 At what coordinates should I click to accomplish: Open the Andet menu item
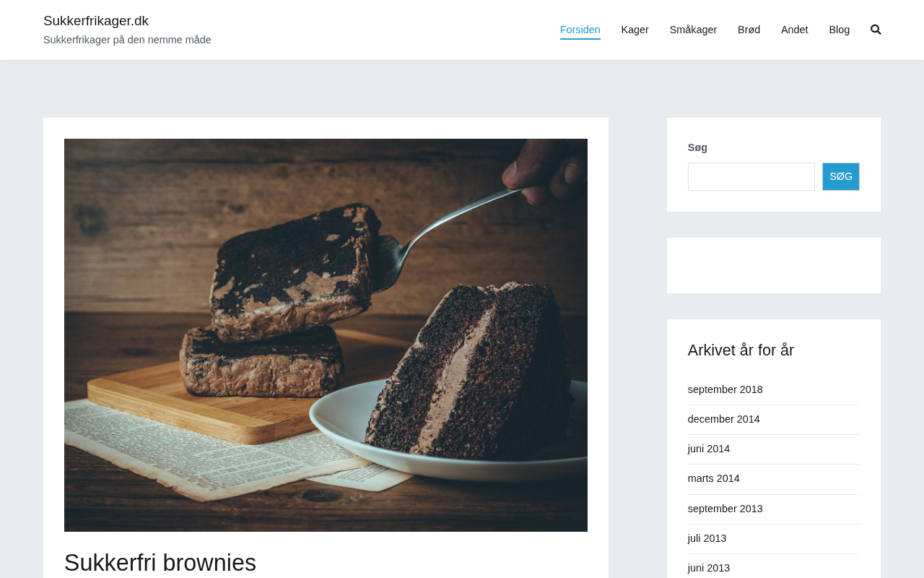794,30
